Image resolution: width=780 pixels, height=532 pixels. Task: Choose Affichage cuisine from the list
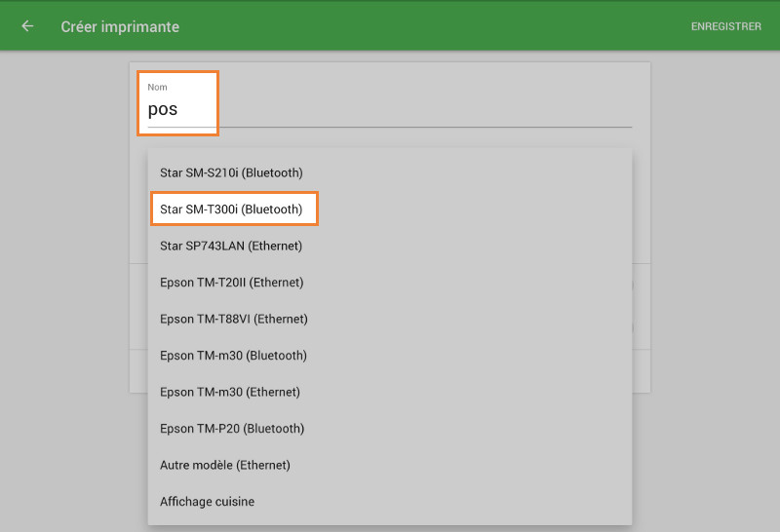coord(207,502)
